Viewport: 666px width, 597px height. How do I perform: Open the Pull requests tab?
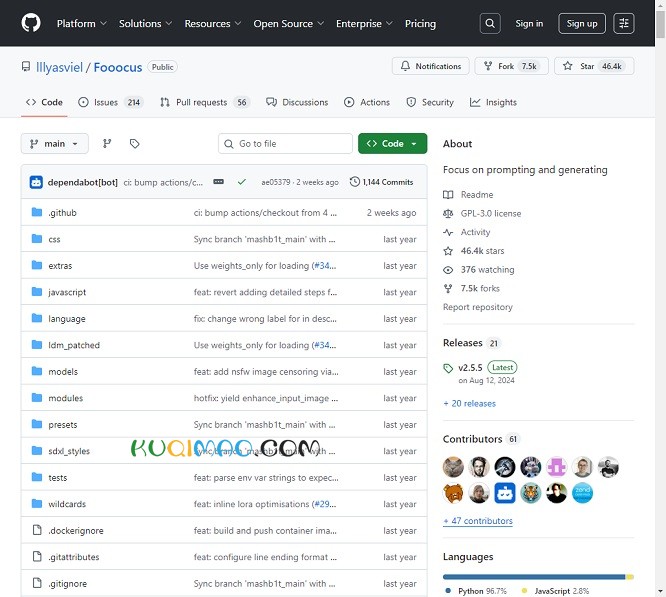coord(205,102)
